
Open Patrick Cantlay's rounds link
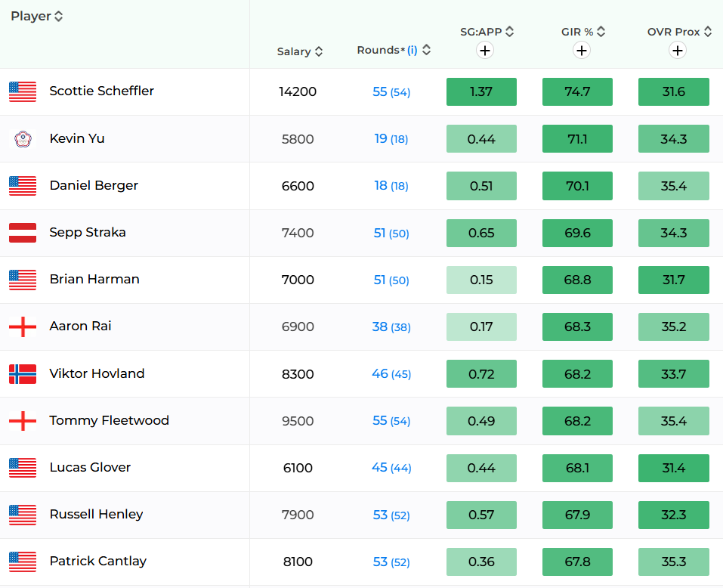click(x=391, y=562)
